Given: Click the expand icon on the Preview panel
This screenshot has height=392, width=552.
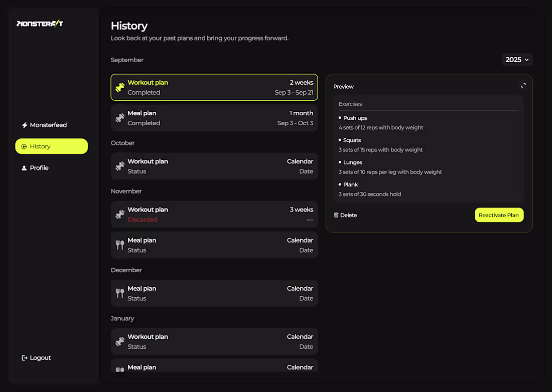Looking at the screenshot, I should point(523,85).
